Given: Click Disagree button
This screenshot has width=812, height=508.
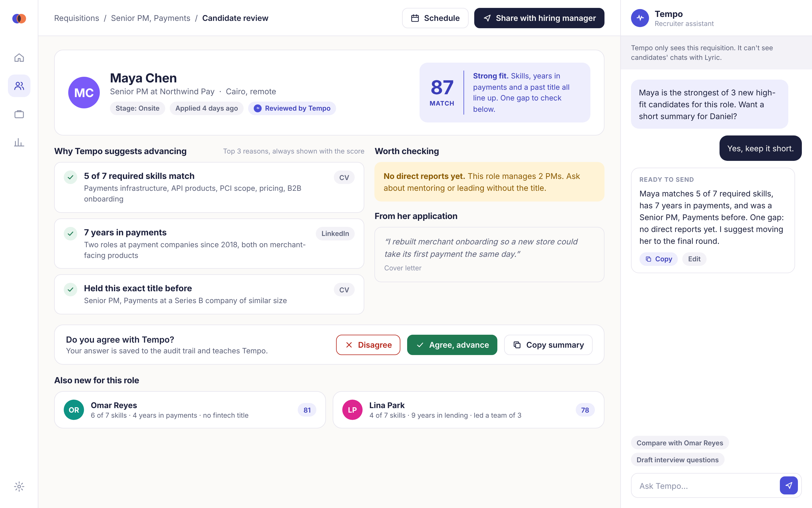Looking at the screenshot, I should pos(368,345).
